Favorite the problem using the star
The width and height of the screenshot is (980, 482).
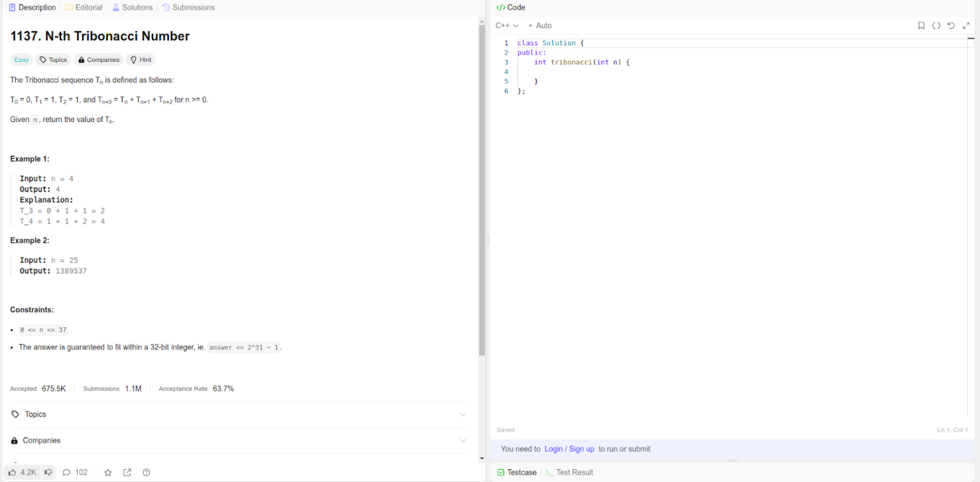[x=108, y=472]
